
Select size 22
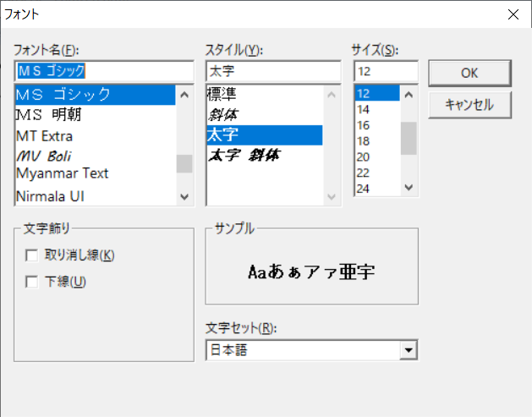click(x=377, y=173)
